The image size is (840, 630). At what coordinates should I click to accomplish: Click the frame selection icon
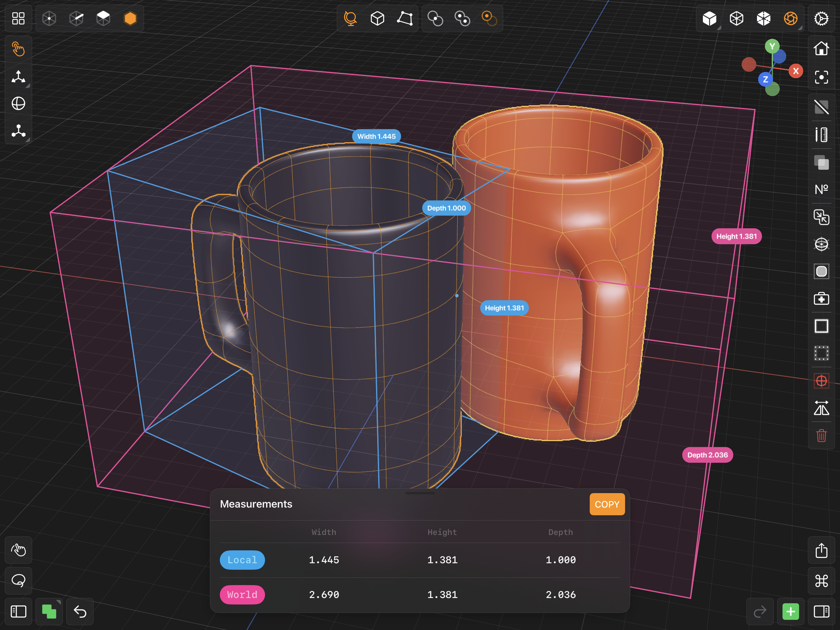click(x=821, y=77)
